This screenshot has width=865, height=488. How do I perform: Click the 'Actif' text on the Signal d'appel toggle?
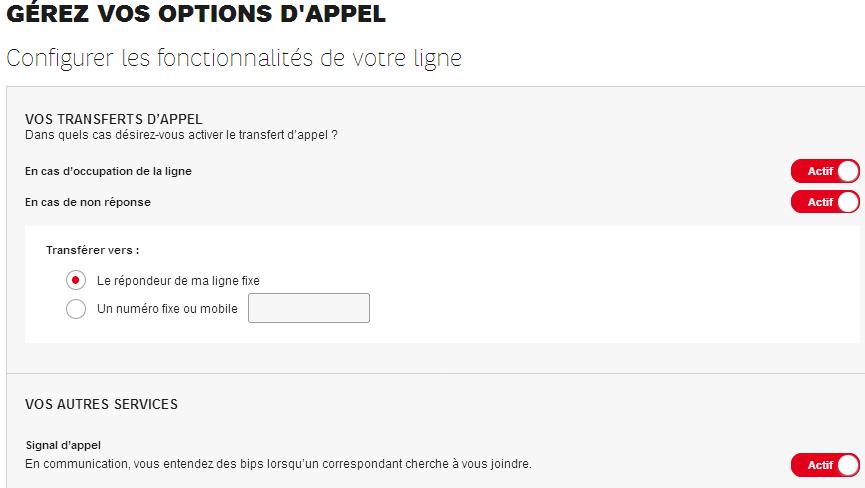(x=820, y=465)
